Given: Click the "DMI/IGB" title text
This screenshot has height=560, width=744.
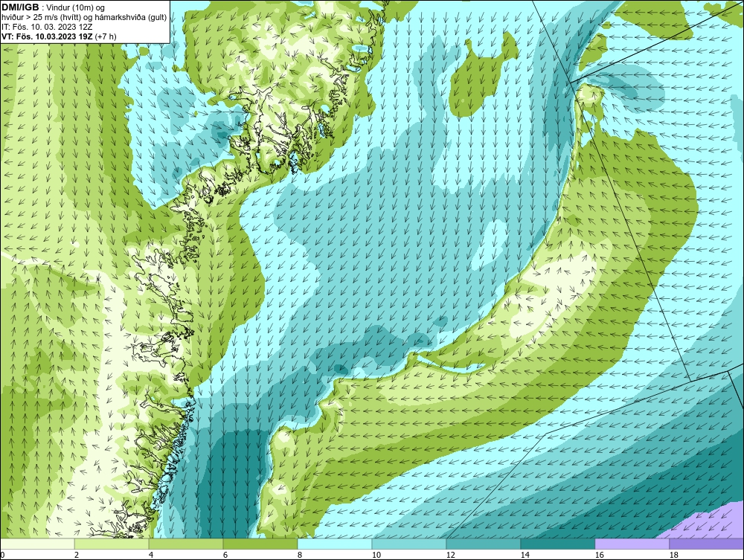Looking at the screenshot, I should [x=20, y=7].
